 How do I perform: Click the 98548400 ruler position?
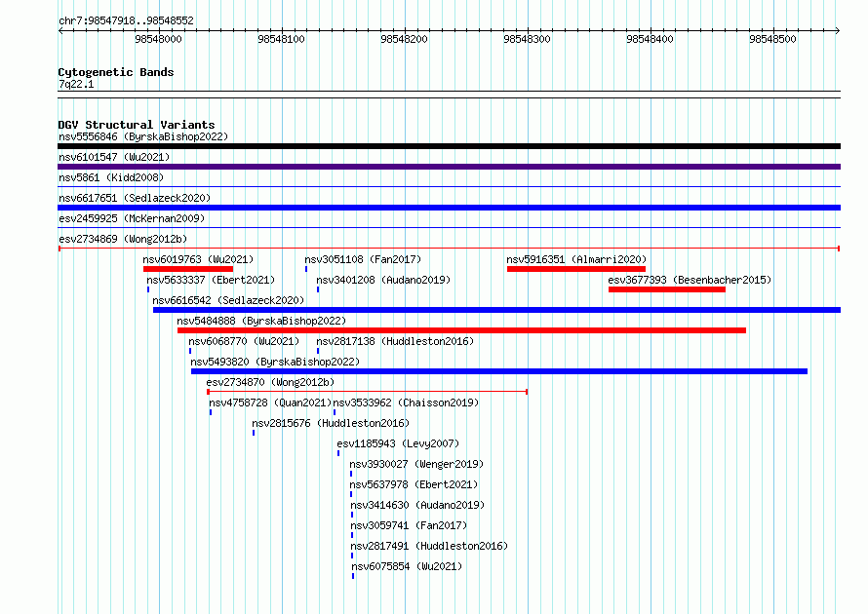tap(650, 39)
